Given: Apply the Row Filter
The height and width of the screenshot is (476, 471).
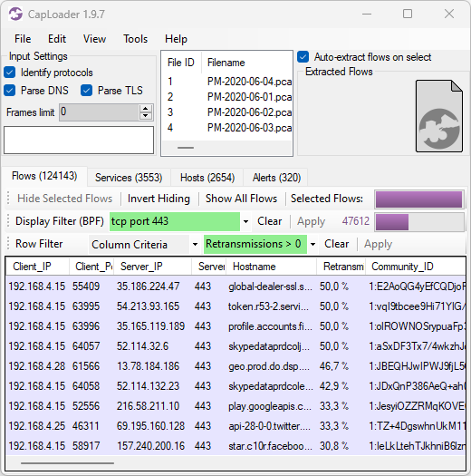Looking at the screenshot, I should pos(378,244).
